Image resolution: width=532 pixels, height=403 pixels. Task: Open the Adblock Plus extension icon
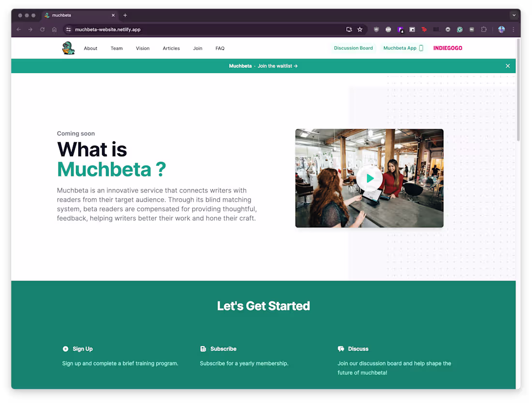(x=388, y=30)
